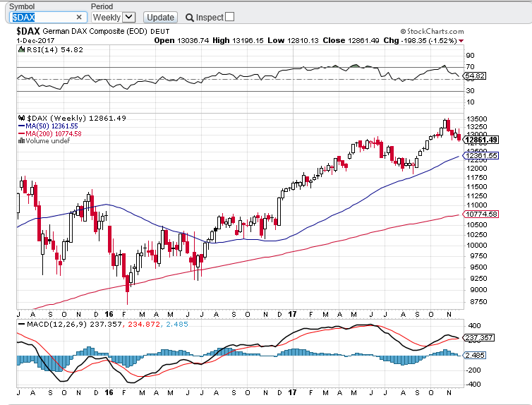Click the RSI 70 level label

coord(470,66)
